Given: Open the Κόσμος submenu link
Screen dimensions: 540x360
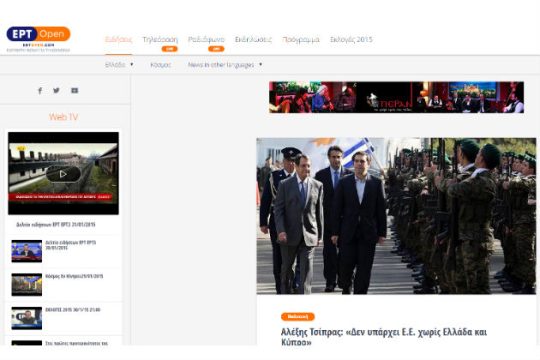Looking at the screenshot, I should click(x=160, y=64).
